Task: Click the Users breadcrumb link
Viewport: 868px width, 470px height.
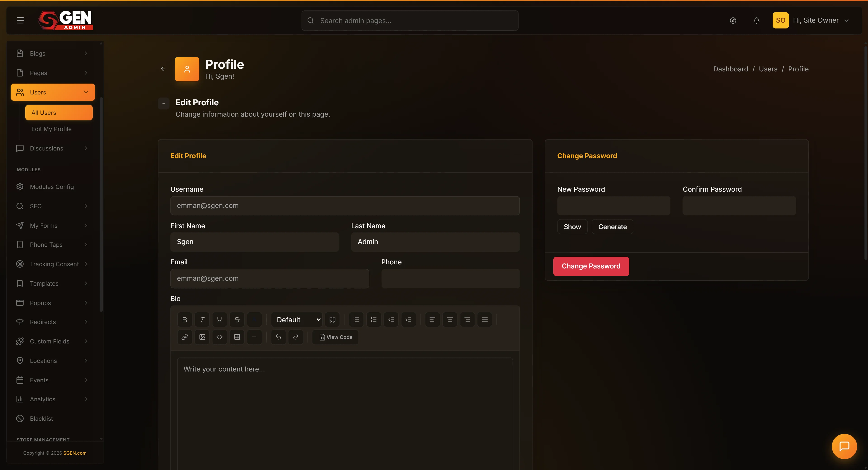Action: tap(768, 69)
